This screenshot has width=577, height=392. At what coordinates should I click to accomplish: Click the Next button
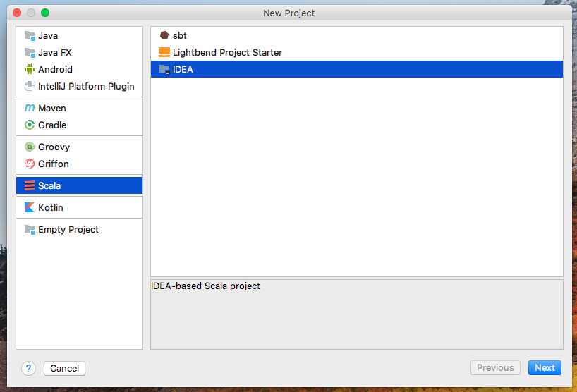click(545, 368)
